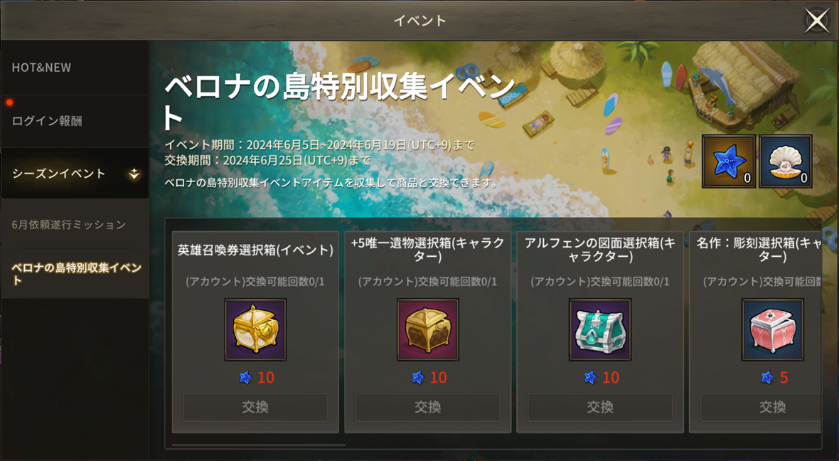This screenshot has height=461, width=839.
Task: Click the blue starfish currency icon
Action: tap(728, 161)
